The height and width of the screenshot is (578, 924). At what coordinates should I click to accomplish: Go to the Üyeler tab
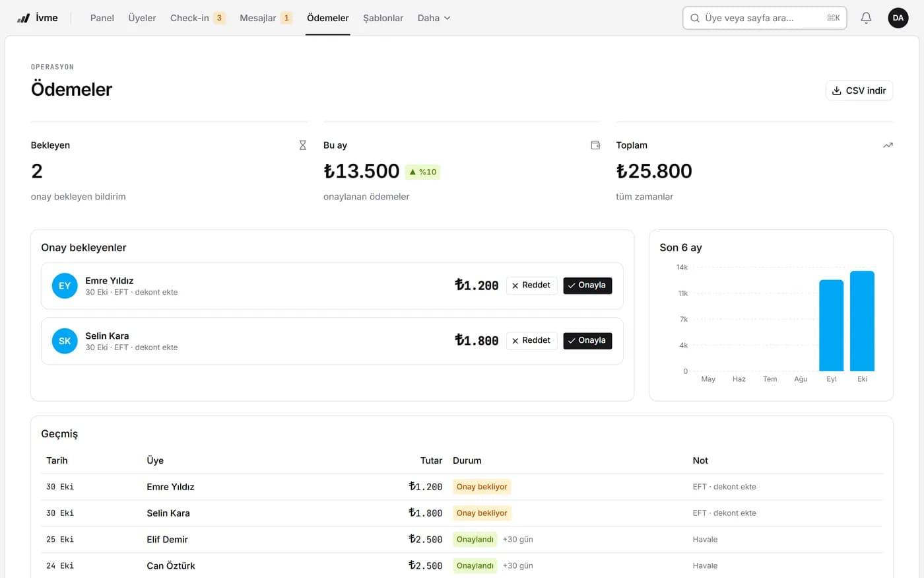point(142,18)
